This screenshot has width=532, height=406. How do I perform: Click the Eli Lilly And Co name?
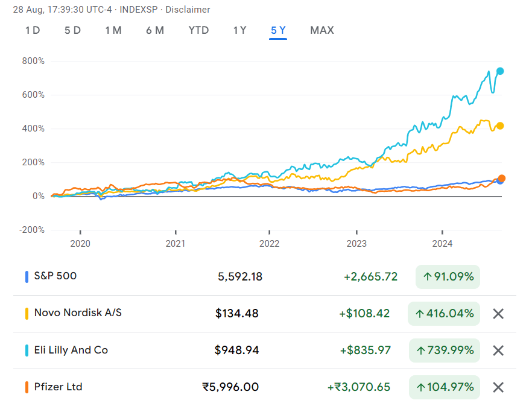(71, 350)
